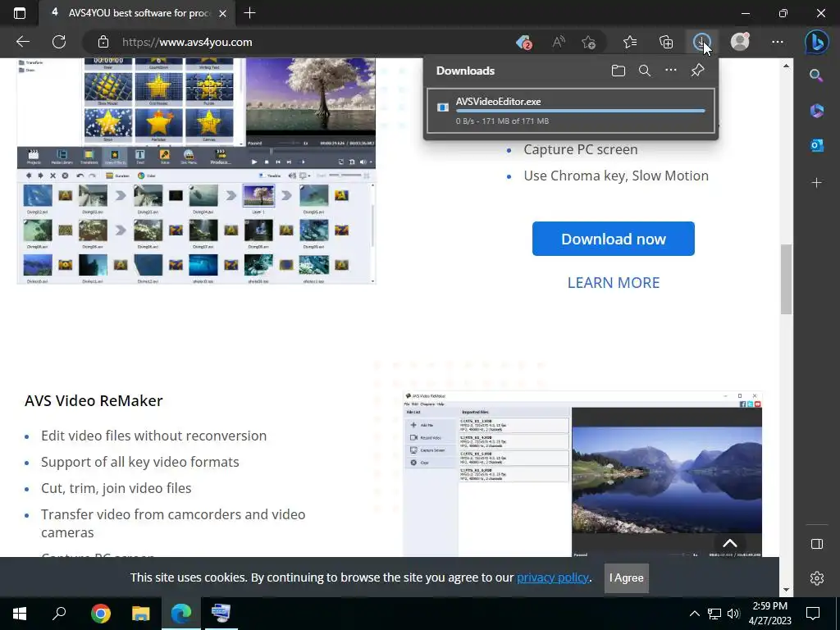
Task: Open the taskbar clock and date
Action: pos(769,614)
